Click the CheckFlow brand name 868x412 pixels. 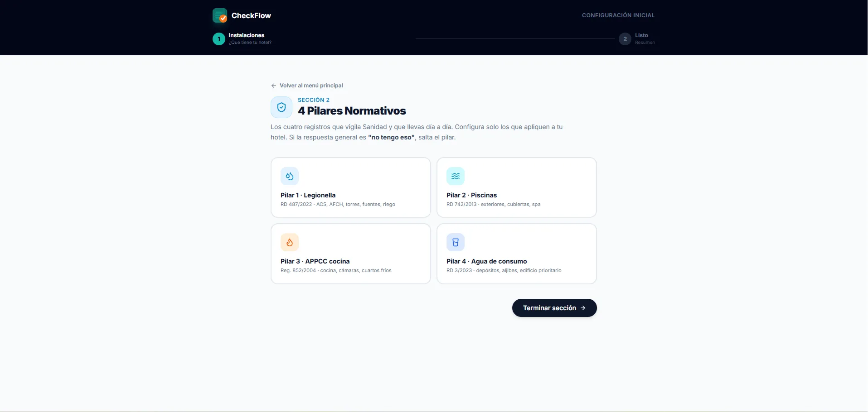click(x=251, y=15)
